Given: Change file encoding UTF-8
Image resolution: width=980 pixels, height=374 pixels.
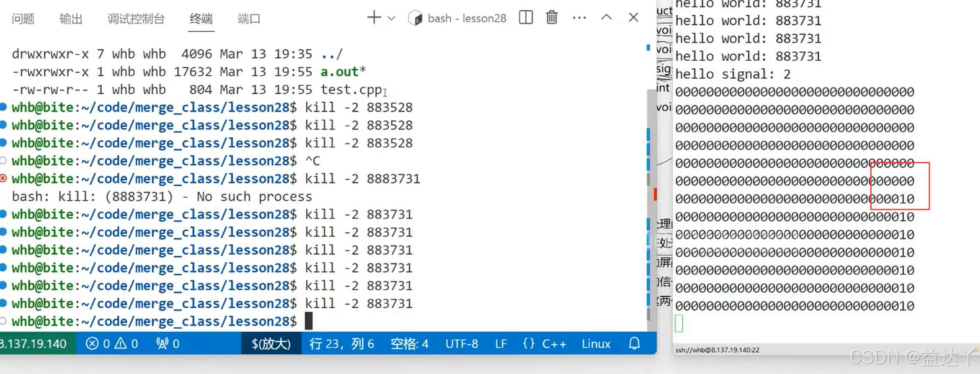Looking at the screenshot, I should [462, 344].
